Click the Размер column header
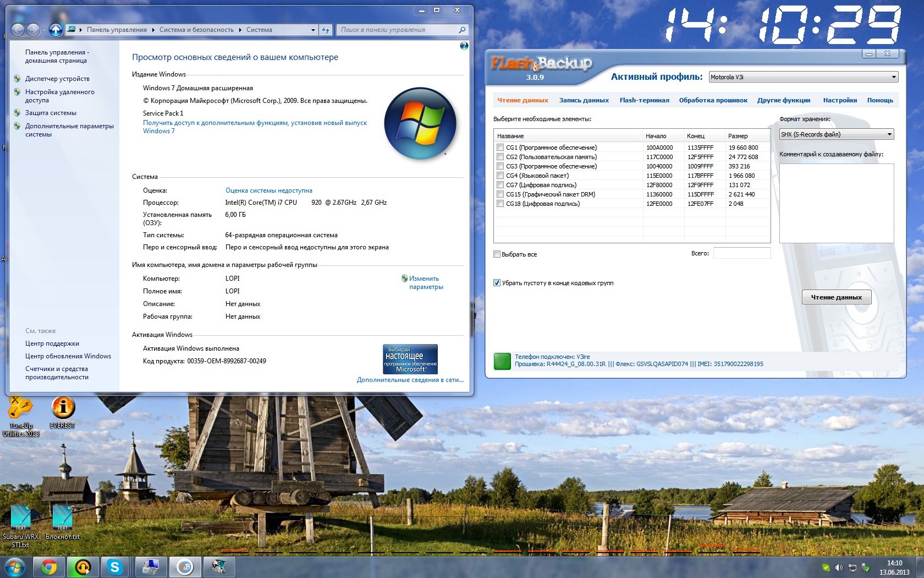The image size is (924, 578). (747, 136)
